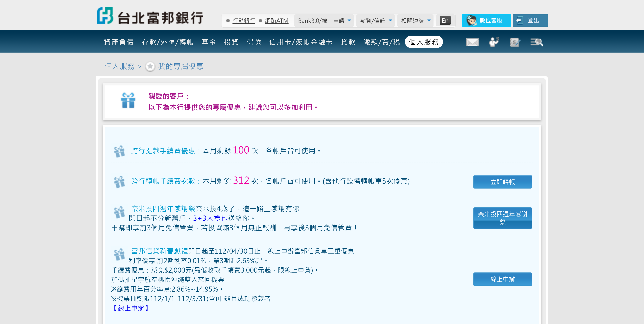Click the 富邦信貸新春獻禮 heading text
The height and width of the screenshot is (324, 644).
point(160,251)
